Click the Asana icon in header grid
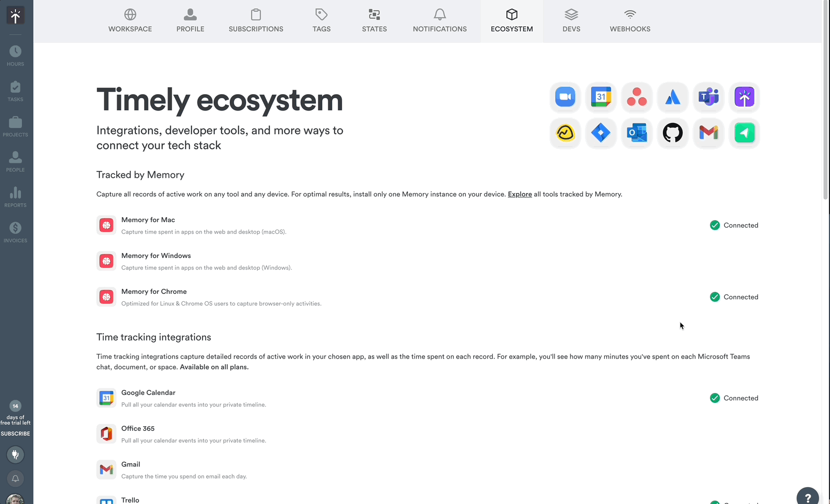This screenshot has height=504, width=830. 637,97
